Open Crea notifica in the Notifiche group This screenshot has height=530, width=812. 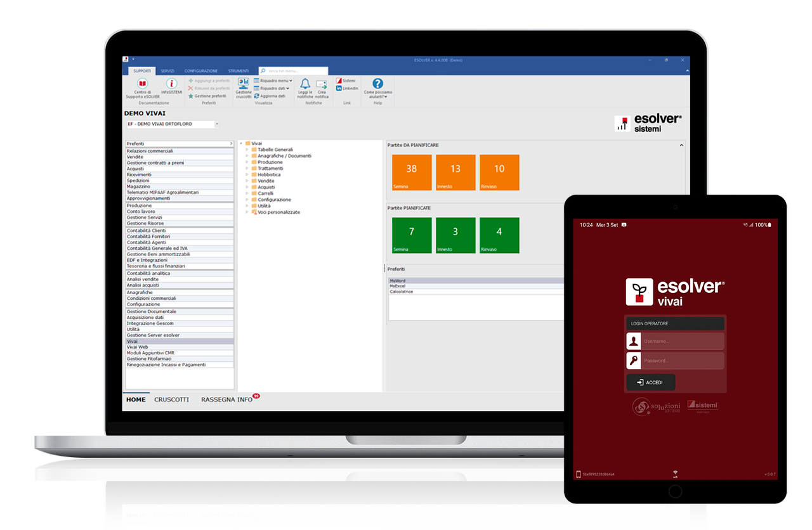click(320, 84)
